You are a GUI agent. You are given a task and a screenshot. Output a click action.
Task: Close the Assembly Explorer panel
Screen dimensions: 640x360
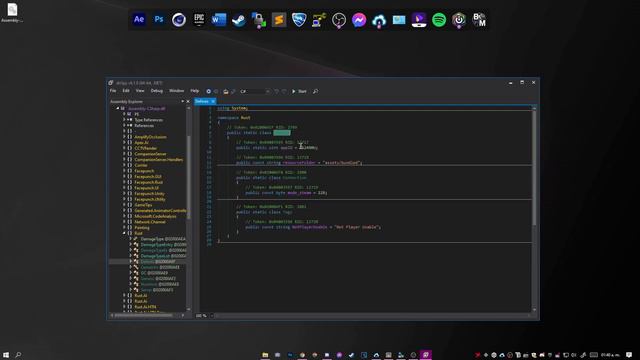[188, 102]
